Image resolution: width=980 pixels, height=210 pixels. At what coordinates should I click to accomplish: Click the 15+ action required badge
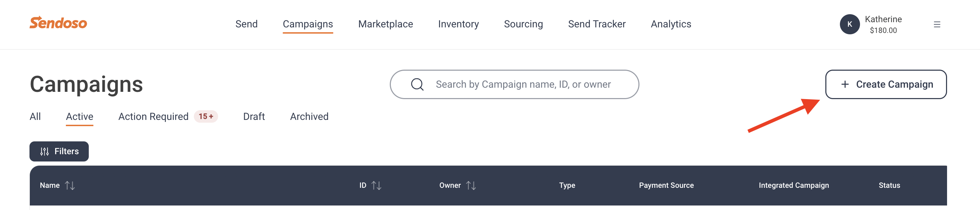click(x=206, y=116)
